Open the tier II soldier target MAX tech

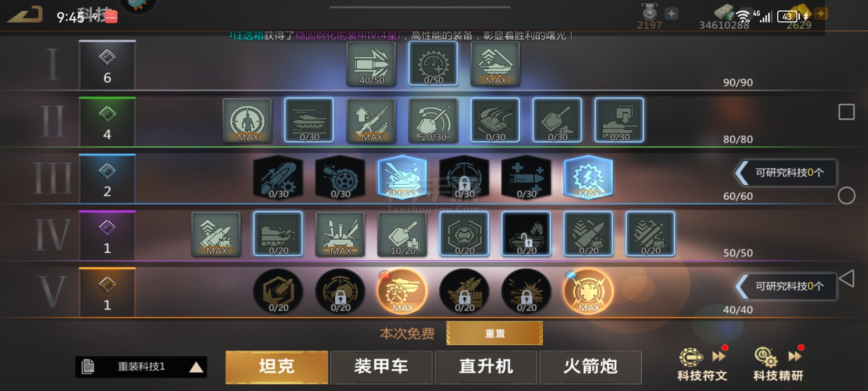[247, 121]
